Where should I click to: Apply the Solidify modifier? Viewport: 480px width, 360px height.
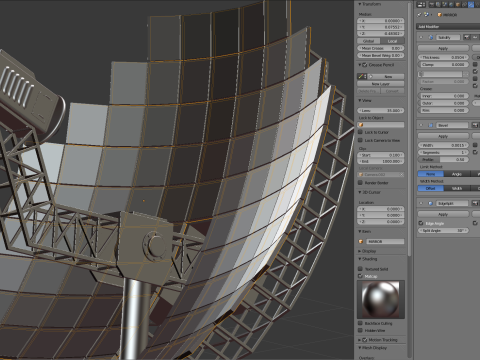[x=443, y=48]
